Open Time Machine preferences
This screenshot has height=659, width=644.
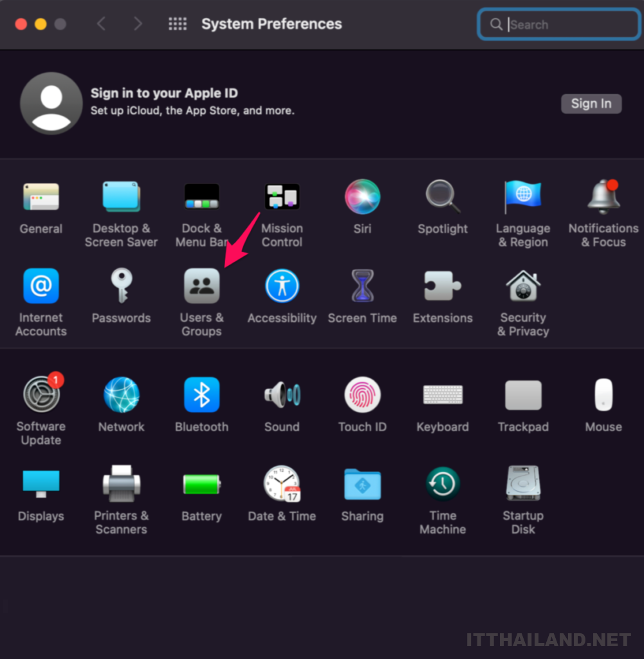443,483
